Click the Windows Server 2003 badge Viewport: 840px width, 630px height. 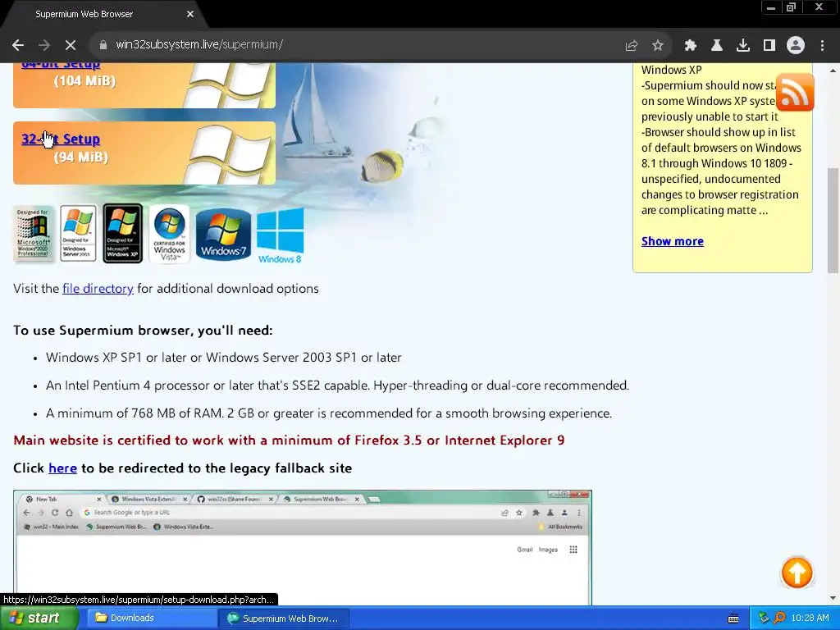78,234
